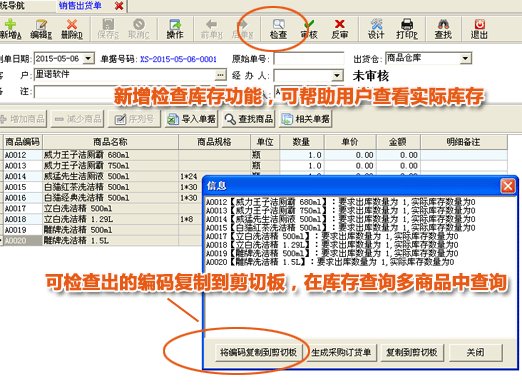The image size is (522, 389).
Task: Click the 检查 (check inventory) magnifier icon
Action: pos(278,29)
